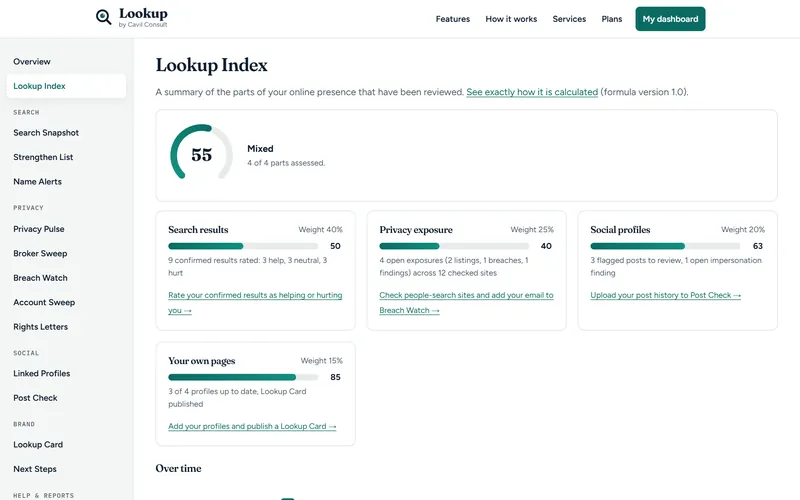Image resolution: width=800 pixels, height=500 pixels.
Task: Open the How it works nav item
Action: (x=511, y=19)
